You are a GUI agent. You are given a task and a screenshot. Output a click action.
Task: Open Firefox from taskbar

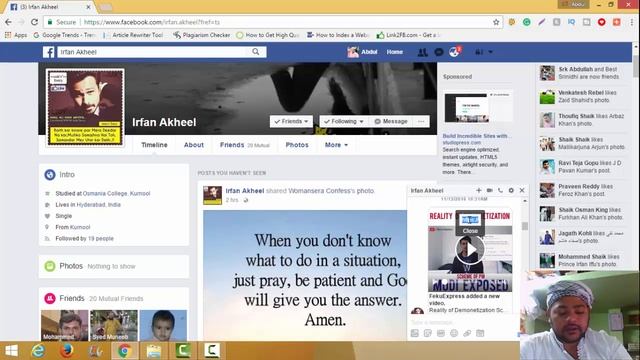(67, 351)
